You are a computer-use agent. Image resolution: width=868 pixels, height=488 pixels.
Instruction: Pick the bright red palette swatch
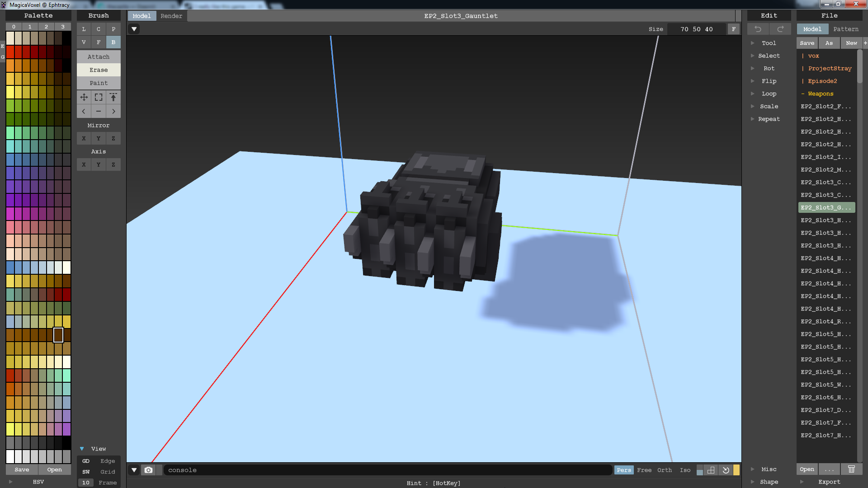click(10, 52)
